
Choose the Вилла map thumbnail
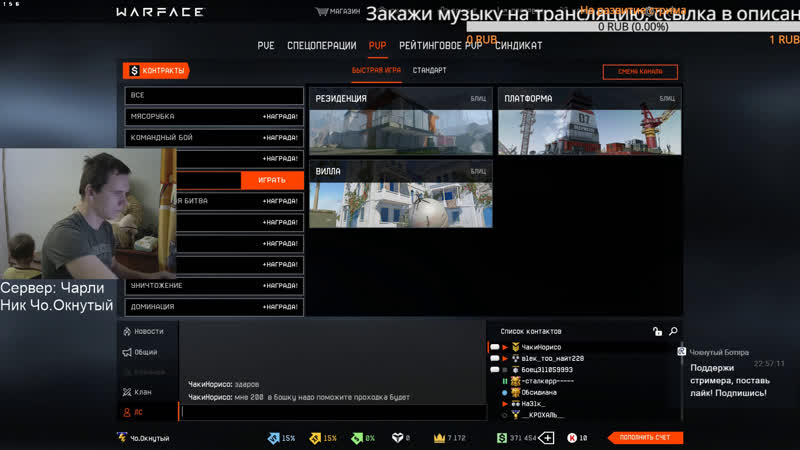point(401,194)
